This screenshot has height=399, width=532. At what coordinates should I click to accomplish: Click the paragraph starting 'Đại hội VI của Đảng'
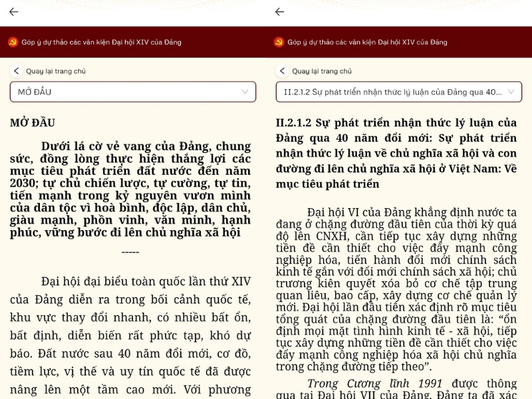396,289
